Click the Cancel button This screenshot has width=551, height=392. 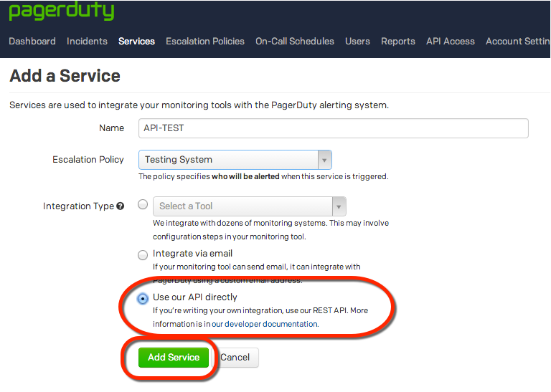coord(235,358)
